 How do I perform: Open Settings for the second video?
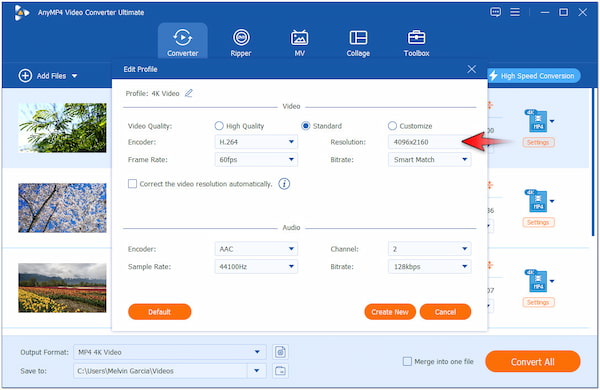(x=538, y=222)
